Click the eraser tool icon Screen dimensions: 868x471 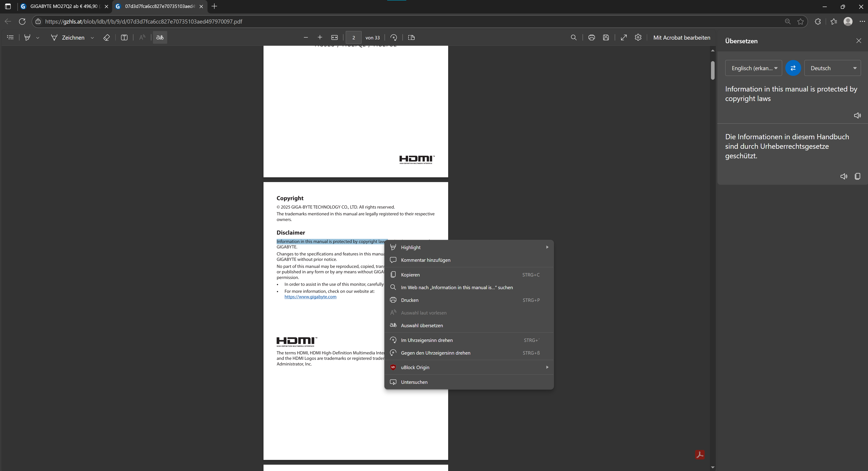tap(106, 38)
